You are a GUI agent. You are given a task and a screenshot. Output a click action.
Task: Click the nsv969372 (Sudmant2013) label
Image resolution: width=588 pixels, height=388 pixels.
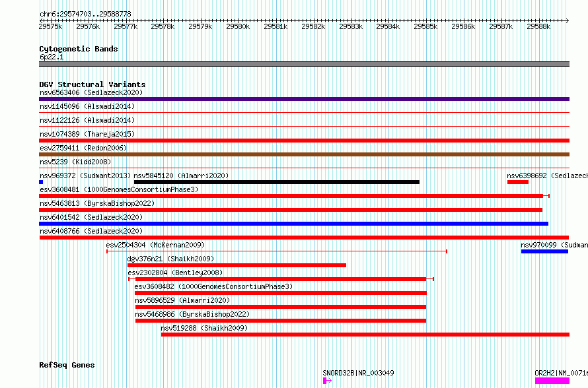click(85, 176)
